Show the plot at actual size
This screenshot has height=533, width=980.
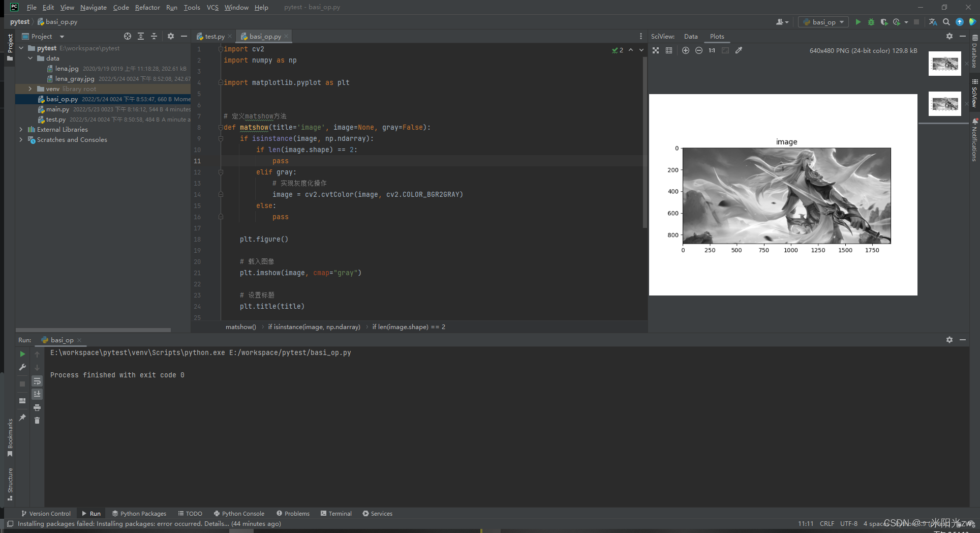pos(712,50)
